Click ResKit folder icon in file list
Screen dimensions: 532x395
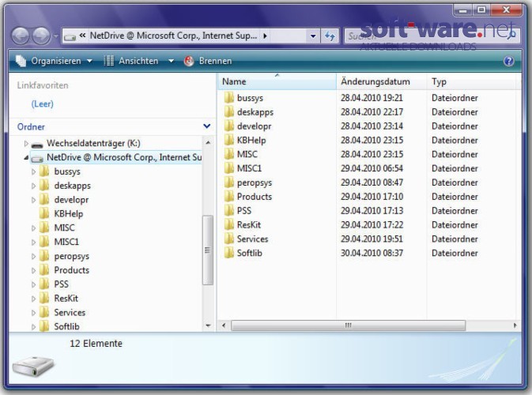tap(229, 225)
